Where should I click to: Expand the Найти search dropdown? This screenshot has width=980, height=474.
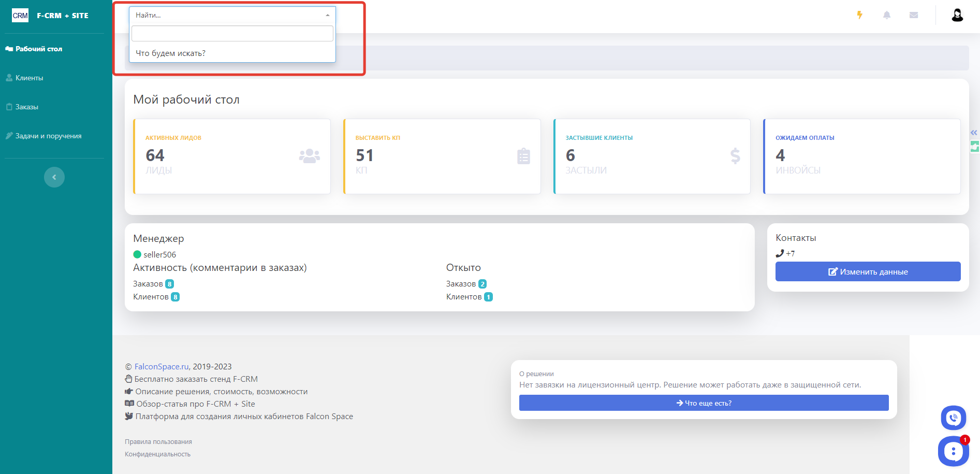(232, 15)
